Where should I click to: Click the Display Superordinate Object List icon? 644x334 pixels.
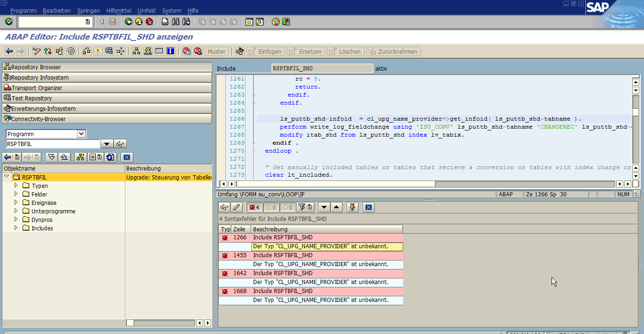tap(80, 157)
